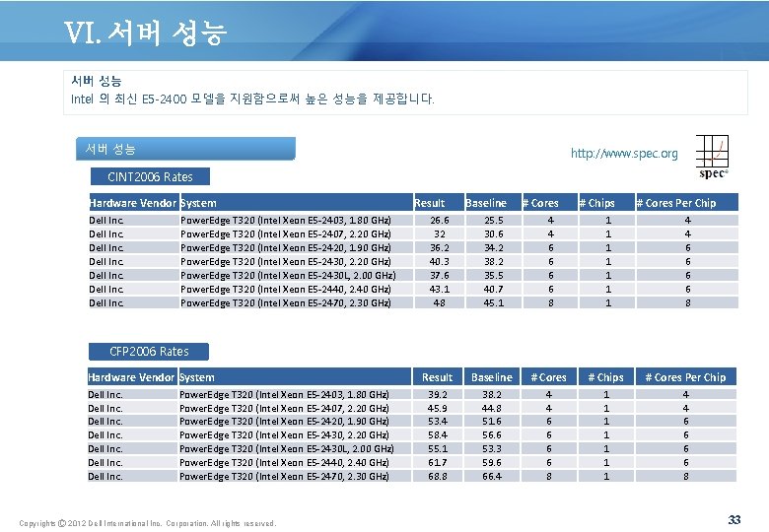Click CFP2006 result value 58.4

pos(438,435)
